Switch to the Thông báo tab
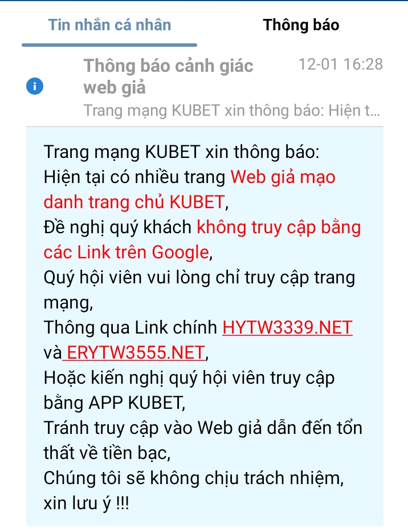408x532 pixels. pyautogui.click(x=301, y=25)
